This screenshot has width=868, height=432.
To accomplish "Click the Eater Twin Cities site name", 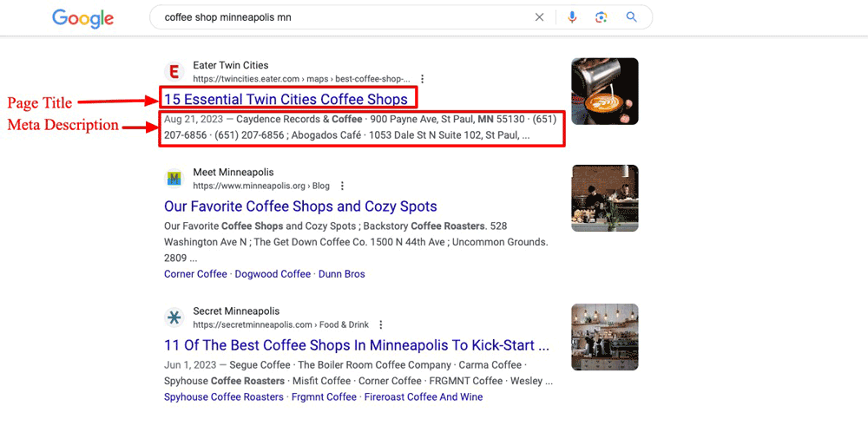I will pos(231,65).
